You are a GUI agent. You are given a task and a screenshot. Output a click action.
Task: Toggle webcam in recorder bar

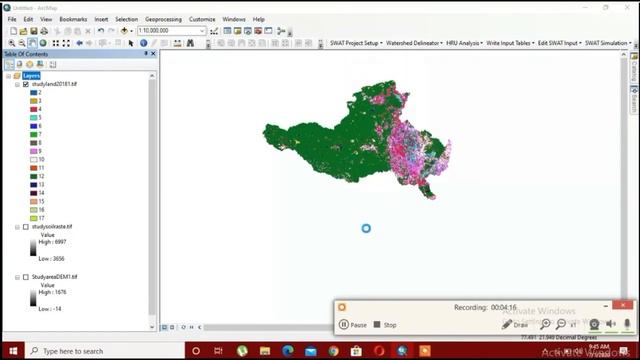click(594, 324)
